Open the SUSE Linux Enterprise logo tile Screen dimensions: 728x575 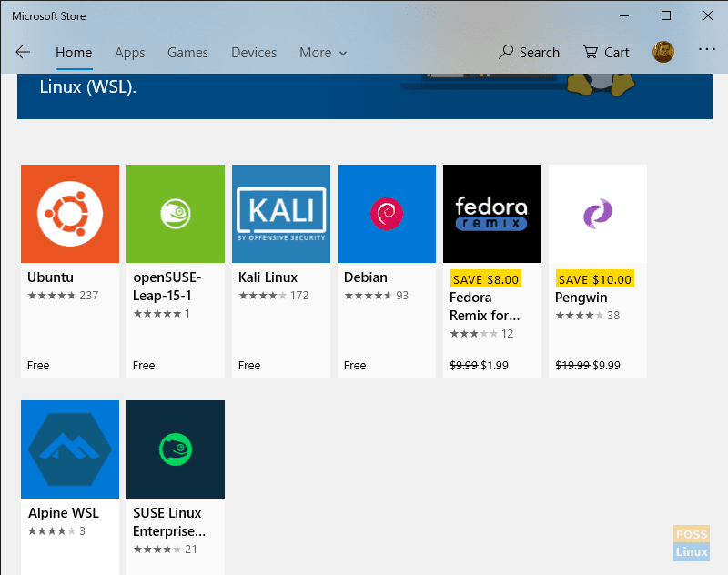coord(176,449)
